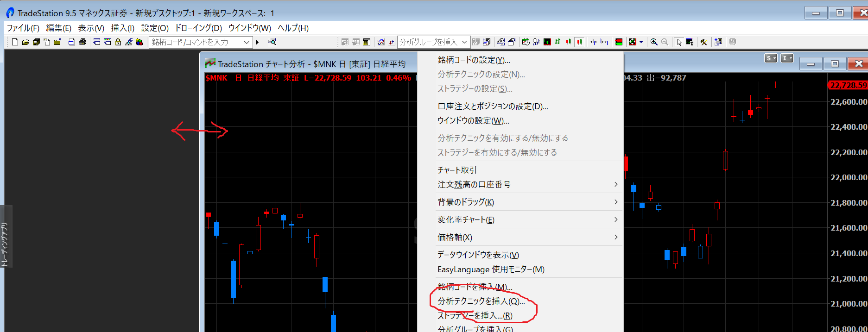Click the I button in chart title bar
Screen dimensions: 868x332
[787, 58]
